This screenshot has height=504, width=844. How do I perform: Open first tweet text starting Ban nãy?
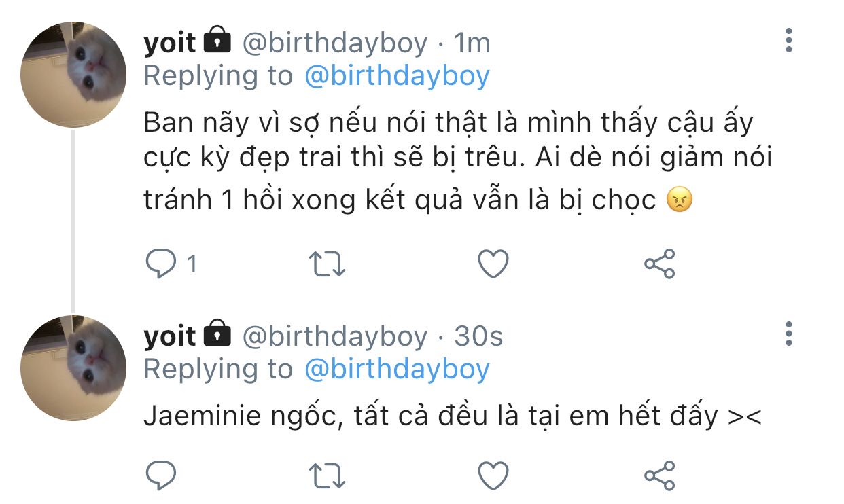click(x=459, y=162)
